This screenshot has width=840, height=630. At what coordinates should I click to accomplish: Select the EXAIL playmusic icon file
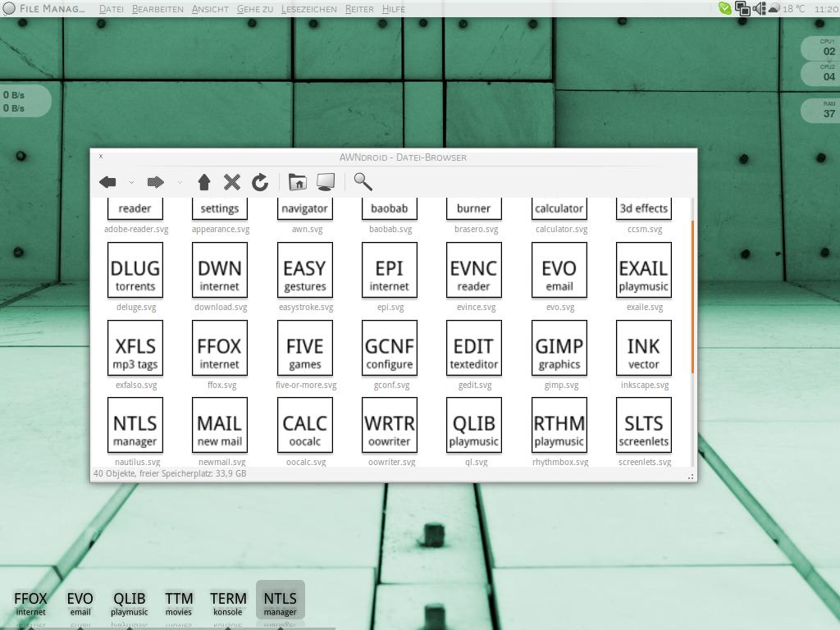644,270
